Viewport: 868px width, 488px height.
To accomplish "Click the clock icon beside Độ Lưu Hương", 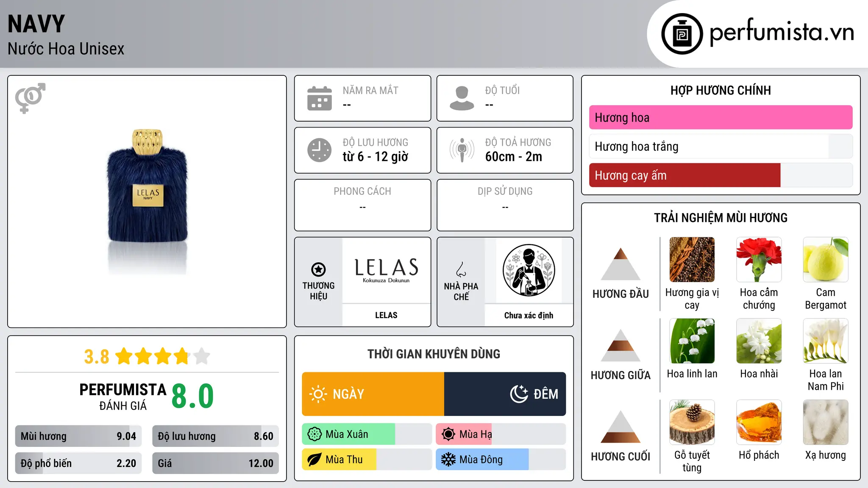I will (320, 150).
